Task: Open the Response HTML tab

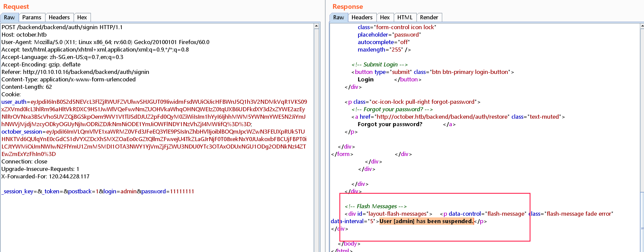Action: [x=405, y=17]
